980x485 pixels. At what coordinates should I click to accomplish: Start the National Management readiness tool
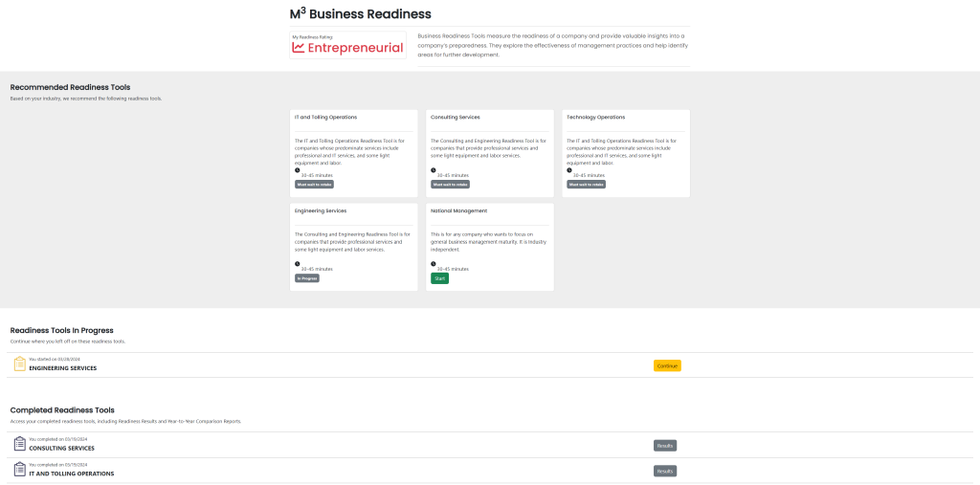pos(439,278)
